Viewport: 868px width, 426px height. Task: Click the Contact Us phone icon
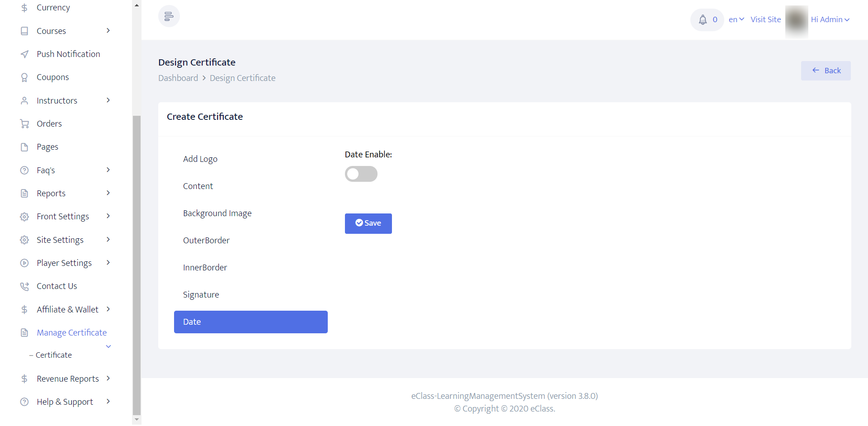[24, 286]
